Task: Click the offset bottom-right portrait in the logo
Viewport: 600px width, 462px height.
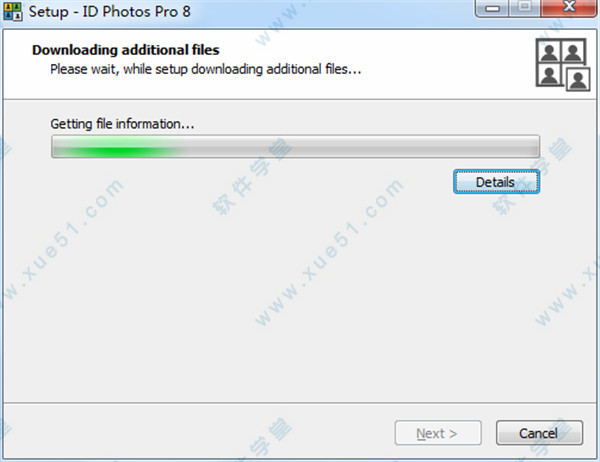Action: click(578, 79)
